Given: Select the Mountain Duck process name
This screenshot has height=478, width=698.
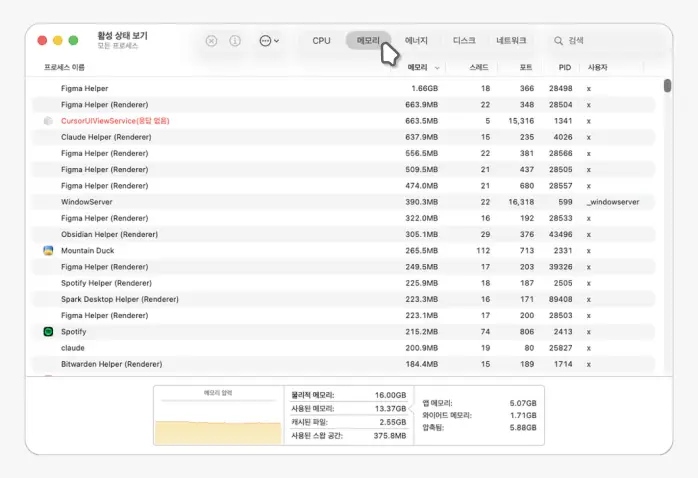Looking at the screenshot, I should [x=87, y=251].
